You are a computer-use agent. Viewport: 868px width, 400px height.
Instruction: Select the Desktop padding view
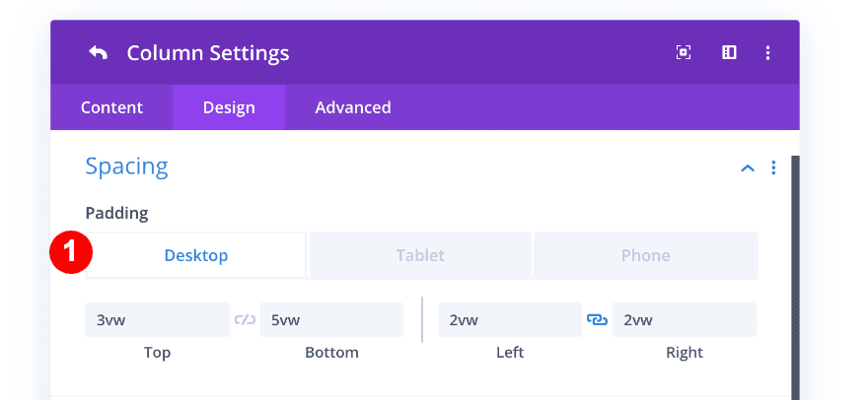point(196,255)
